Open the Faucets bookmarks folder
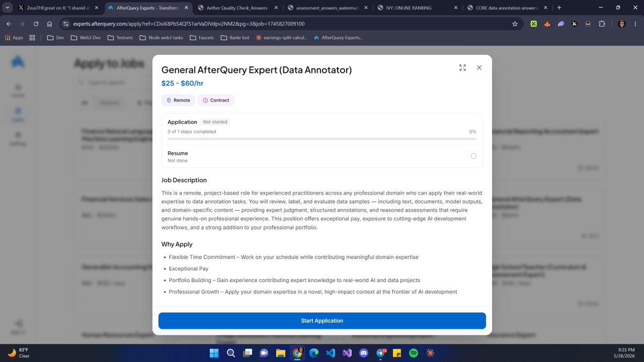The height and width of the screenshot is (362, 644). pyautogui.click(x=202, y=38)
